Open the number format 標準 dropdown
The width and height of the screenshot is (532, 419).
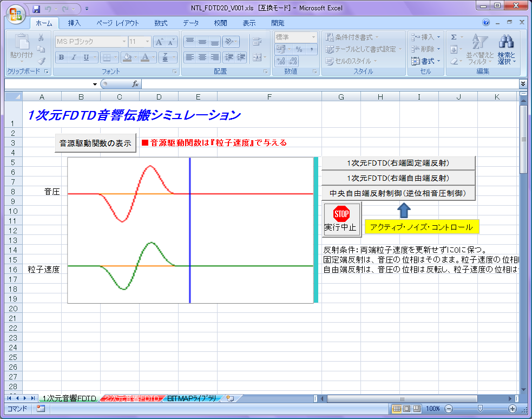coord(313,37)
